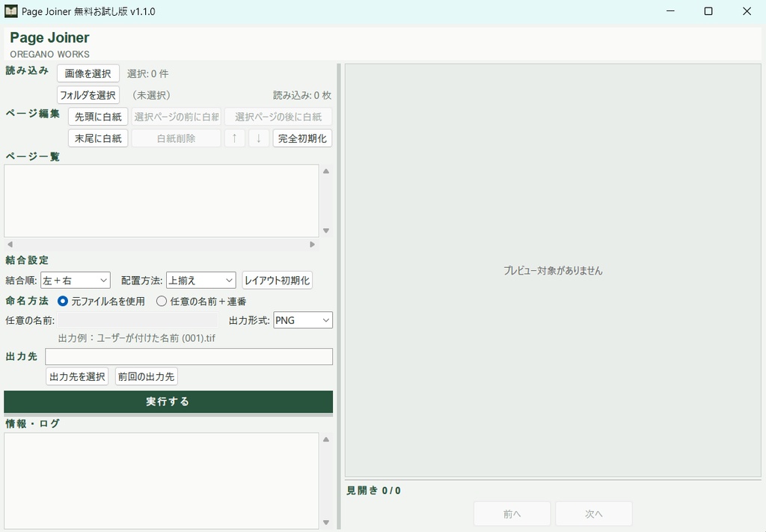Click 完全初期化 button

(x=302, y=138)
